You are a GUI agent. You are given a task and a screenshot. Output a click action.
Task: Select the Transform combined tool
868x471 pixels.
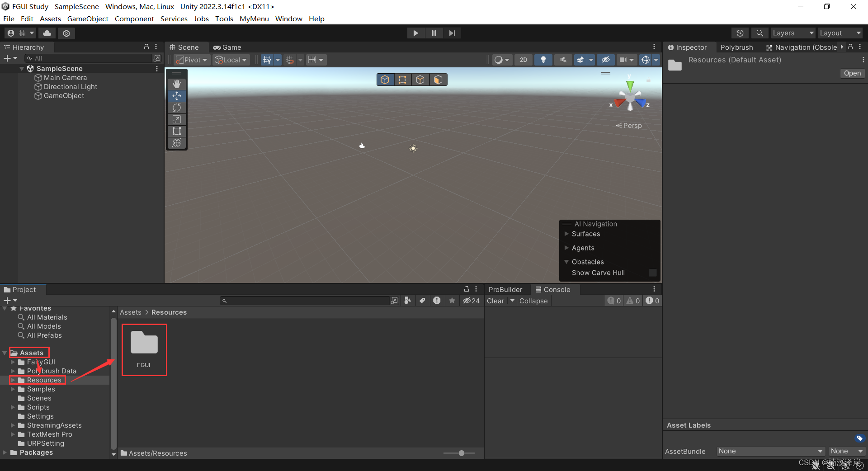tap(177, 143)
